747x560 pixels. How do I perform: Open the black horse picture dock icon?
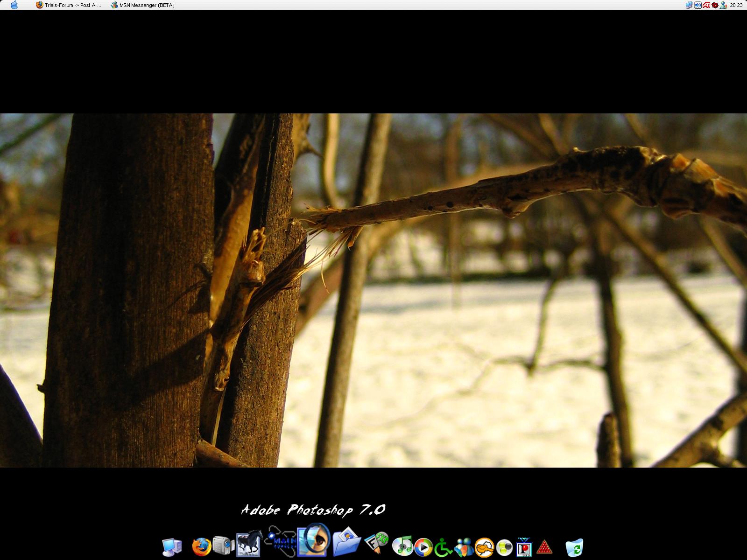248,544
